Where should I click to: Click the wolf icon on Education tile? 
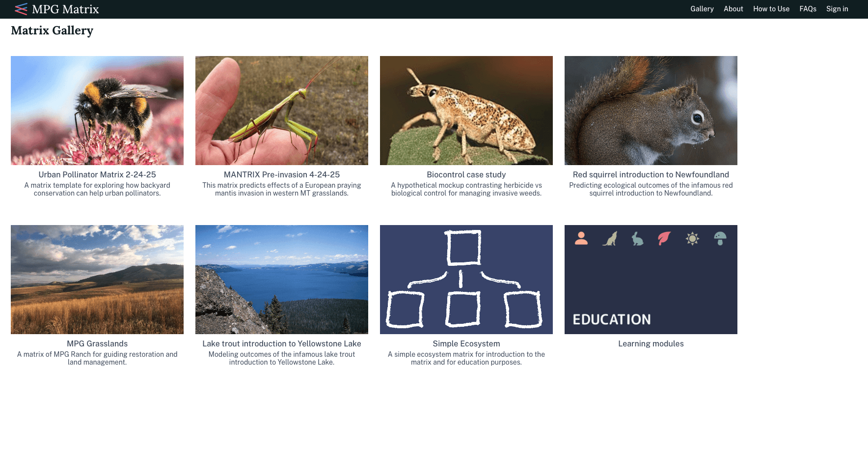coord(610,238)
